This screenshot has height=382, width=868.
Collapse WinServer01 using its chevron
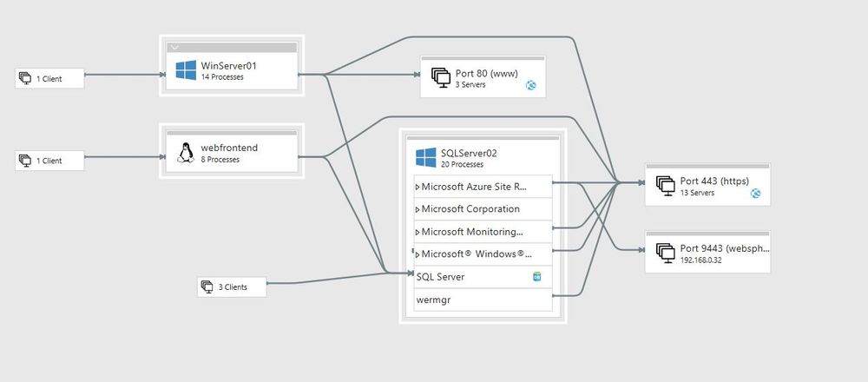click(x=175, y=48)
